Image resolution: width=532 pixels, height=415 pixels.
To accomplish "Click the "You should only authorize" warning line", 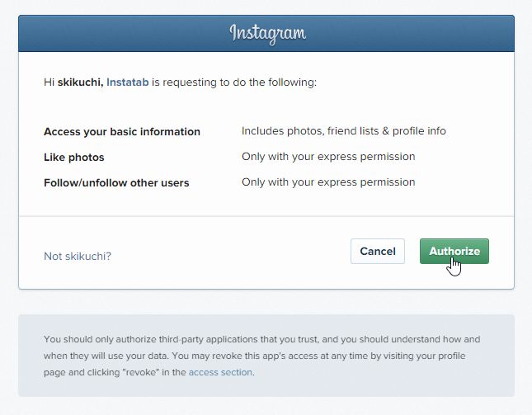I will (x=262, y=339).
